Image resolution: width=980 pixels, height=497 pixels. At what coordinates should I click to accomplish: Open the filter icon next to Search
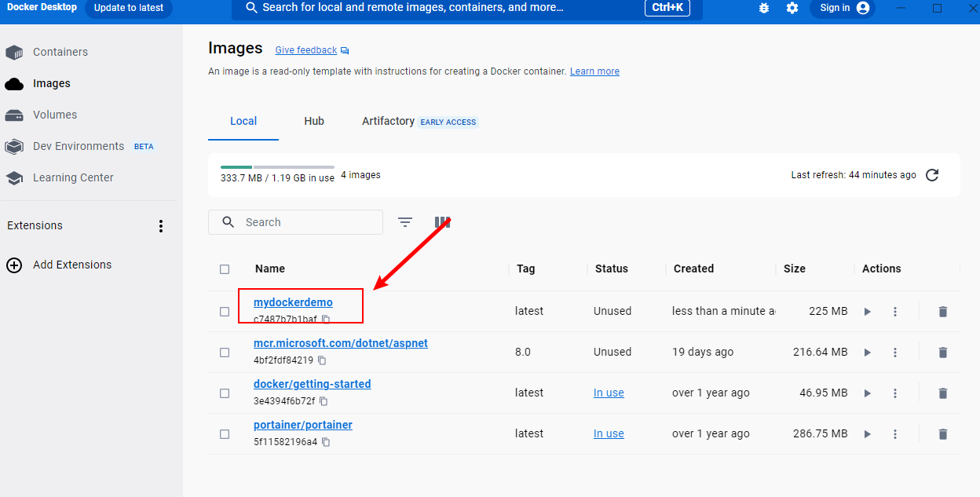(405, 222)
